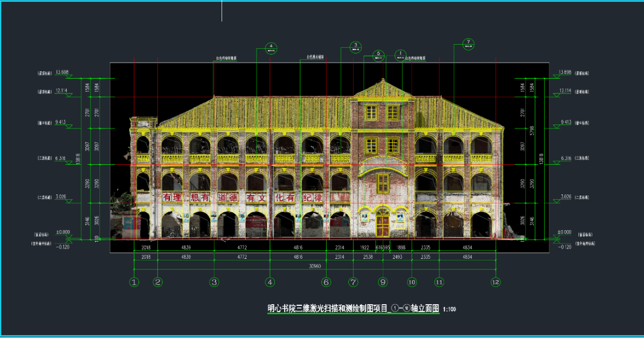644x338 pixels.
Task: Select the 3.026 elevation marker on left
Action: pos(61,197)
